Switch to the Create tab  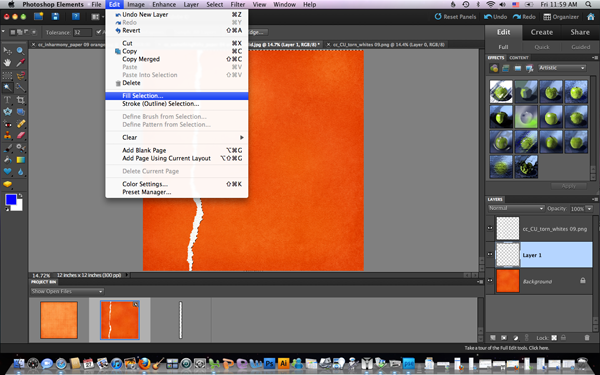541,32
